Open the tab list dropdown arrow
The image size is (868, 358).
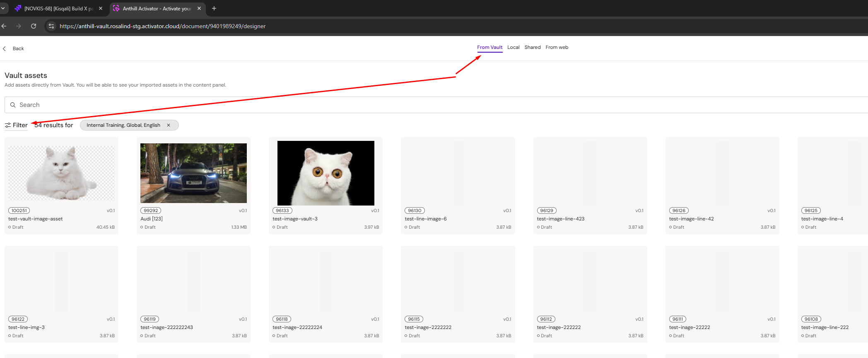click(x=3, y=8)
